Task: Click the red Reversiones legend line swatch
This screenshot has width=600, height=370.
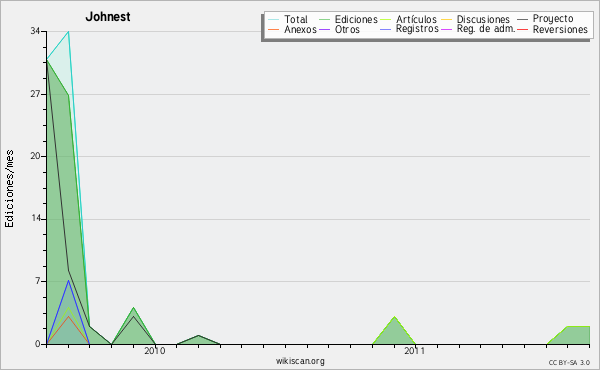Action: point(522,29)
